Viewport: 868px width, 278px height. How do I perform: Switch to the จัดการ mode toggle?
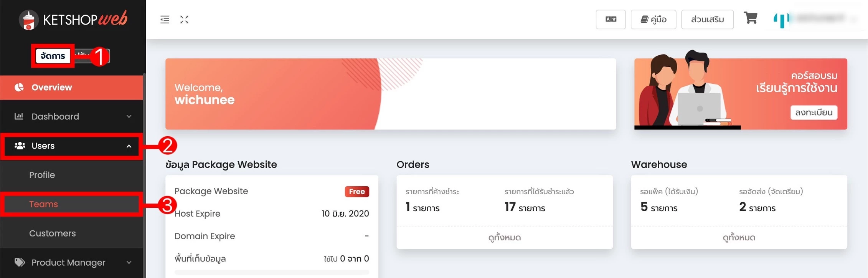coord(53,56)
